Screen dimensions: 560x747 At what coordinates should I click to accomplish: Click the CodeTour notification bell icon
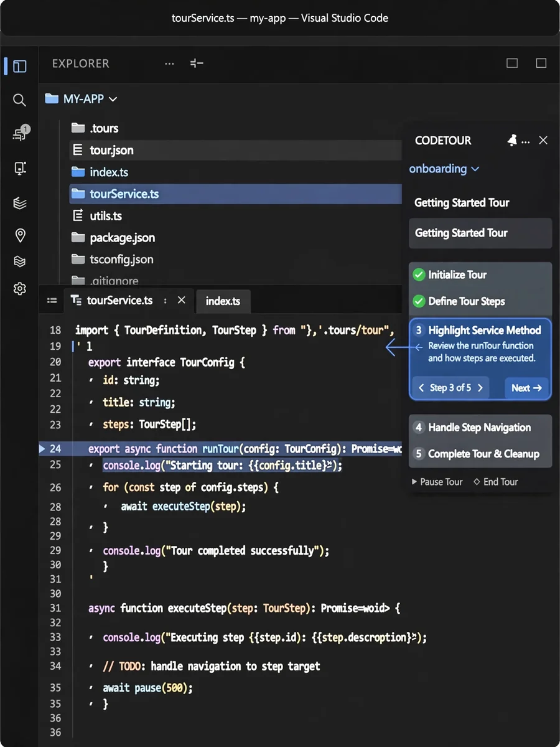pyautogui.click(x=512, y=141)
